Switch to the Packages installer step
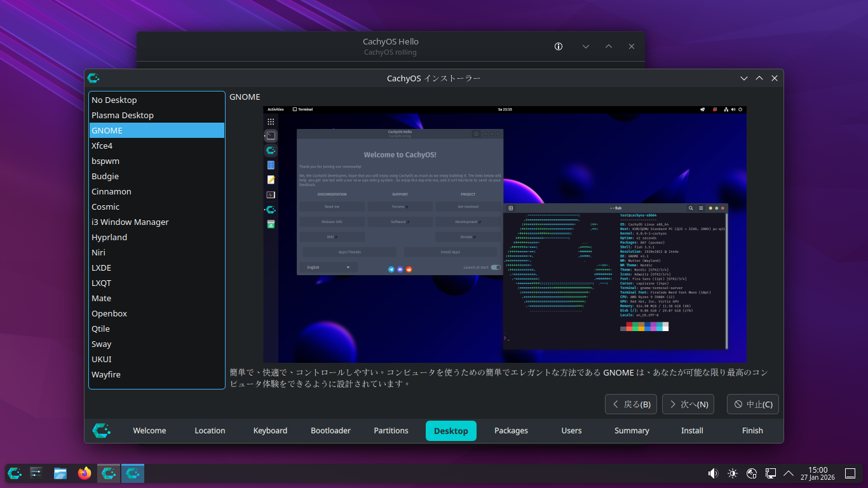Image resolution: width=868 pixels, height=488 pixels. tap(511, 430)
